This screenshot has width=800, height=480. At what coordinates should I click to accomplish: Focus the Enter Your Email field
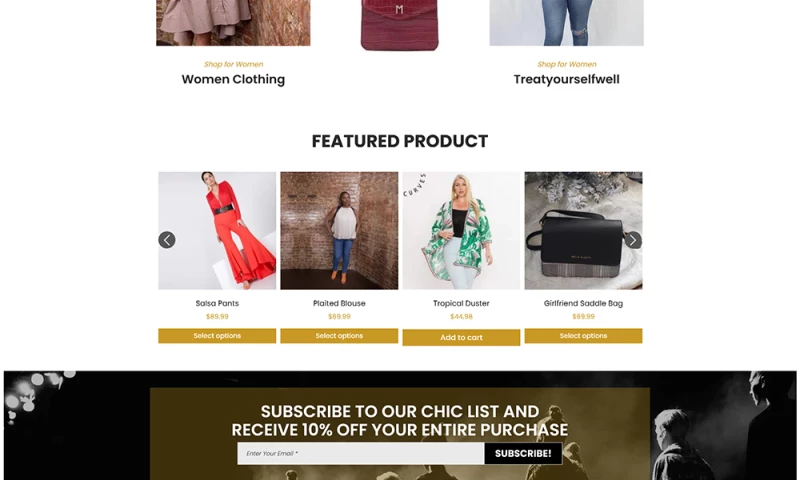click(361, 453)
